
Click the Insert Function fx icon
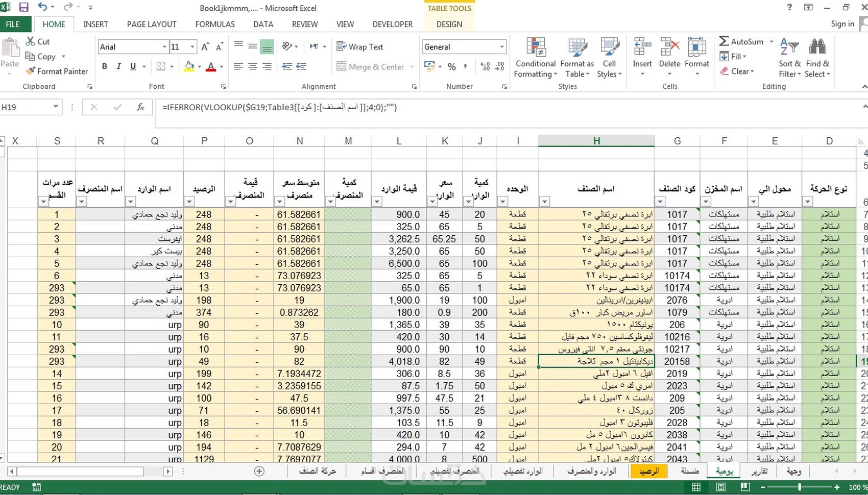tap(140, 107)
